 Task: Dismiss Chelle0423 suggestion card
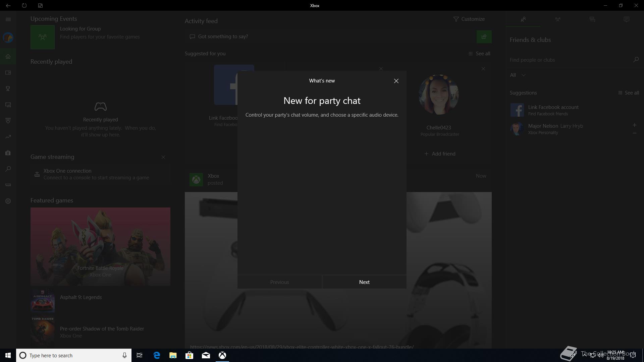coord(483,69)
